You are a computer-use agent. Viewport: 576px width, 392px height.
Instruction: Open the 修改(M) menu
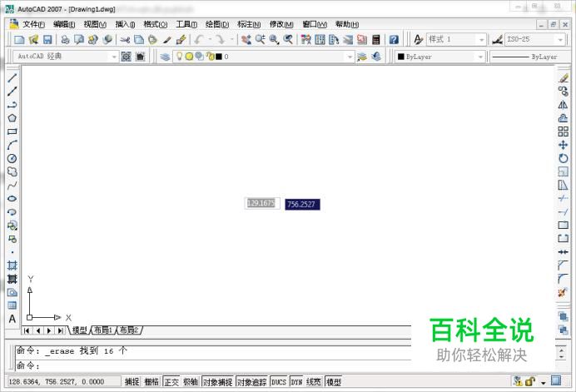click(x=281, y=24)
